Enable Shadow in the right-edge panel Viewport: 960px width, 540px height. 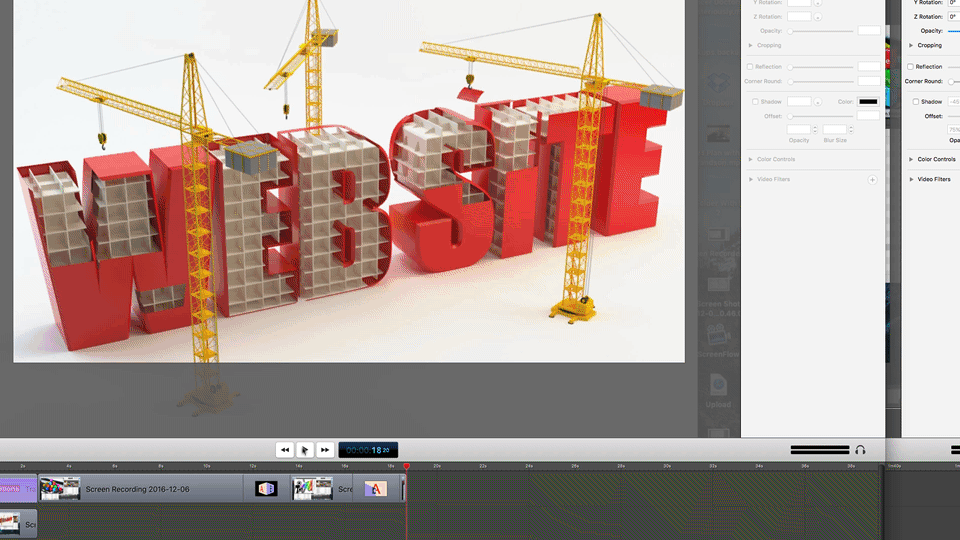click(x=915, y=102)
